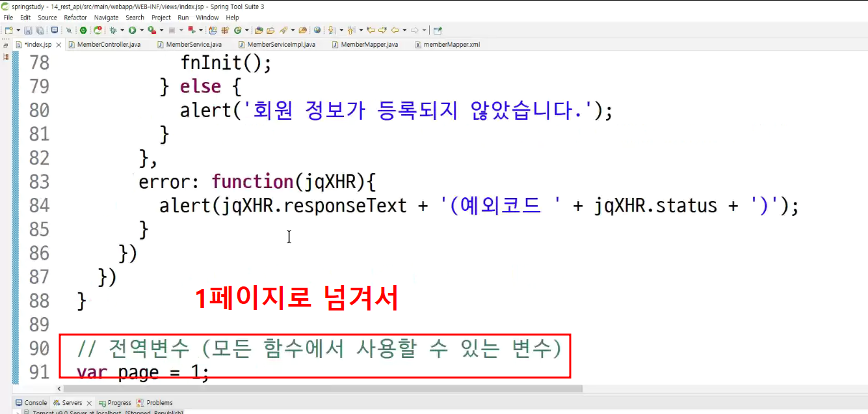This screenshot has height=414, width=868.
Task: Click the Save All toolbar icon
Action: [40, 30]
